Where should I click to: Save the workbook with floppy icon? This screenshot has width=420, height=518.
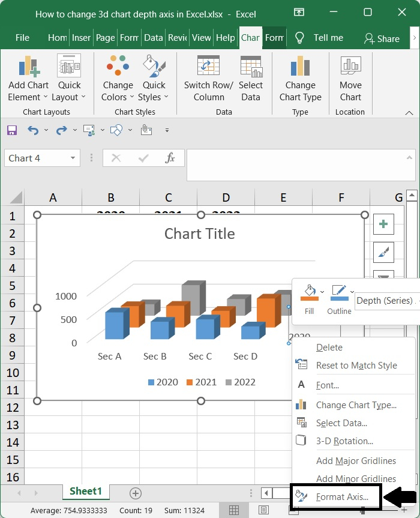pyautogui.click(x=12, y=130)
